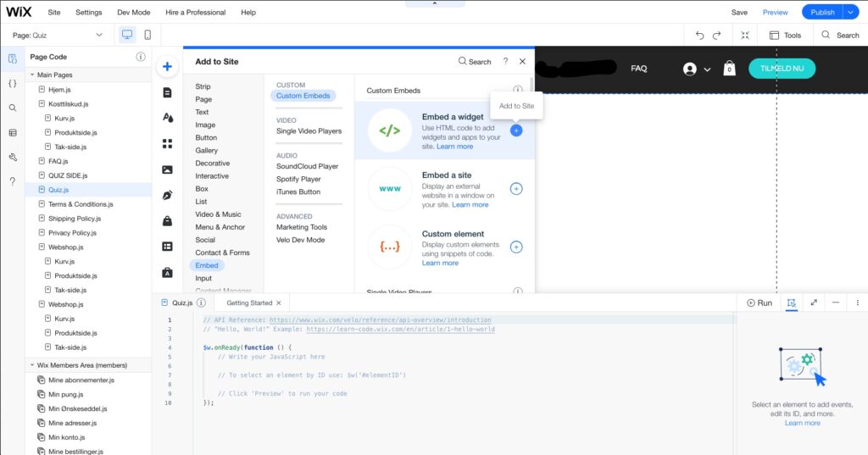This screenshot has width=868, height=455.
Task: Collapse the Main Pages tree section
Action: click(32, 75)
